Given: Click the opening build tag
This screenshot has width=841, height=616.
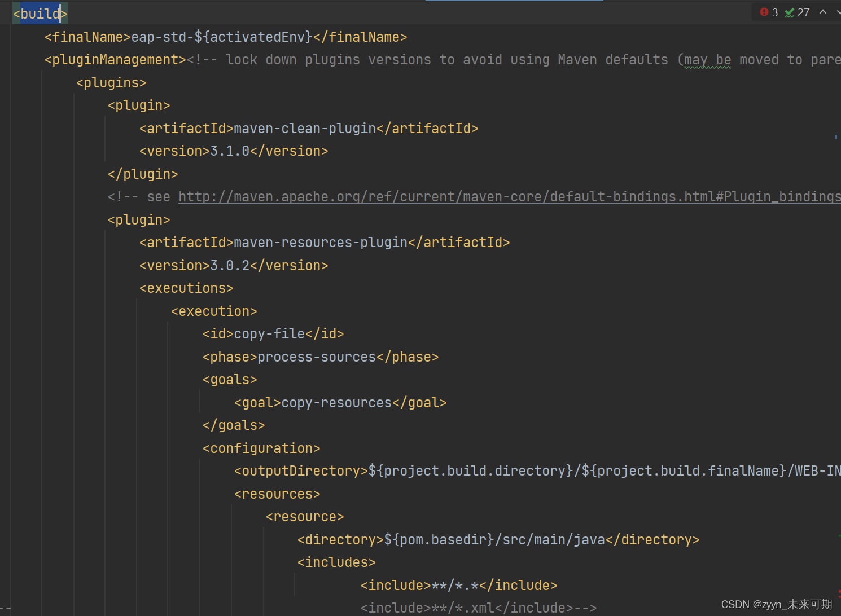Looking at the screenshot, I should pos(40,14).
